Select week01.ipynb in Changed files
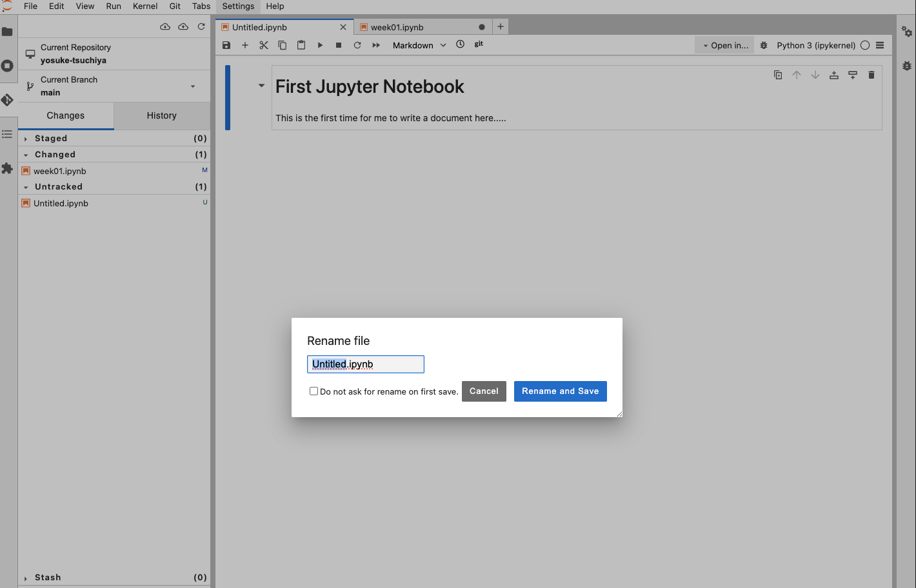The height and width of the screenshot is (588, 916). pyautogui.click(x=60, y=171)
